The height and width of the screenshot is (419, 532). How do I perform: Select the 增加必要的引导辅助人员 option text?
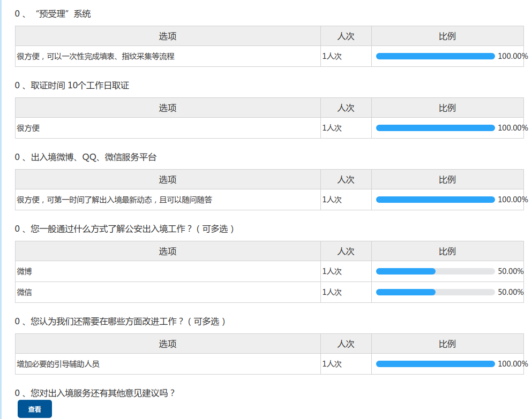[x=58, y=364]
